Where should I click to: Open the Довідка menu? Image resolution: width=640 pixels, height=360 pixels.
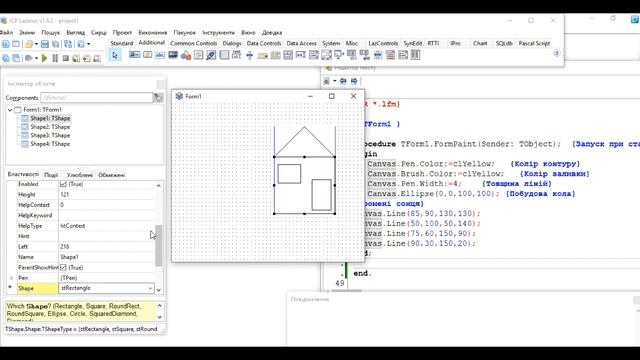click(x=272, y=33)
